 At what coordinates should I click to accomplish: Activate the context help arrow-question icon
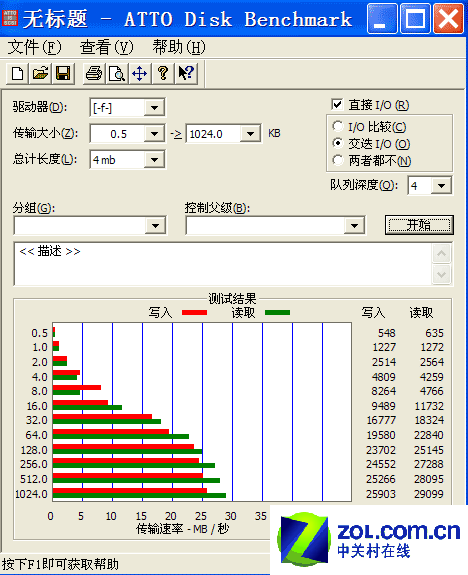click(186, 73)
